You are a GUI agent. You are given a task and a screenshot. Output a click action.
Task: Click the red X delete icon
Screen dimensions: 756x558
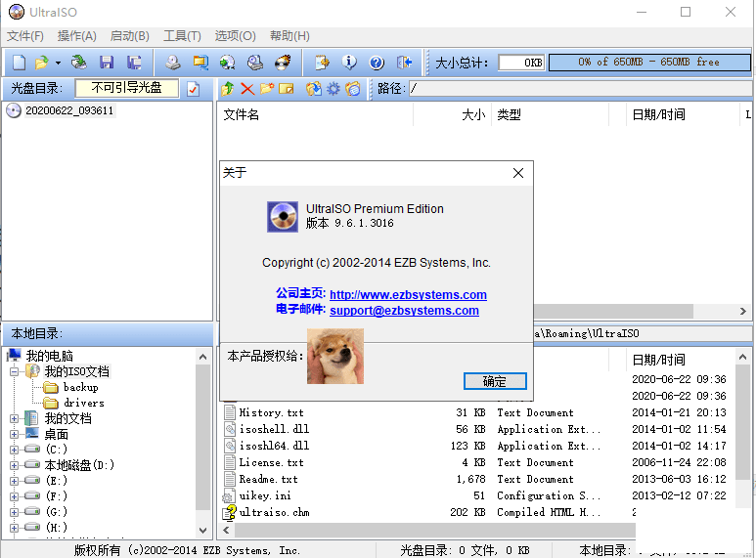coord(247,89)
